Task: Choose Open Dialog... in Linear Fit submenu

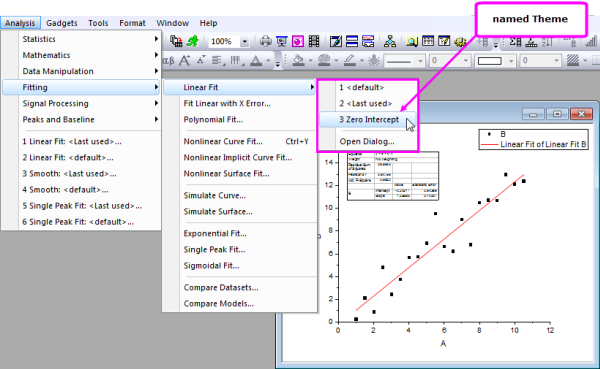Action: coord(367,141)
